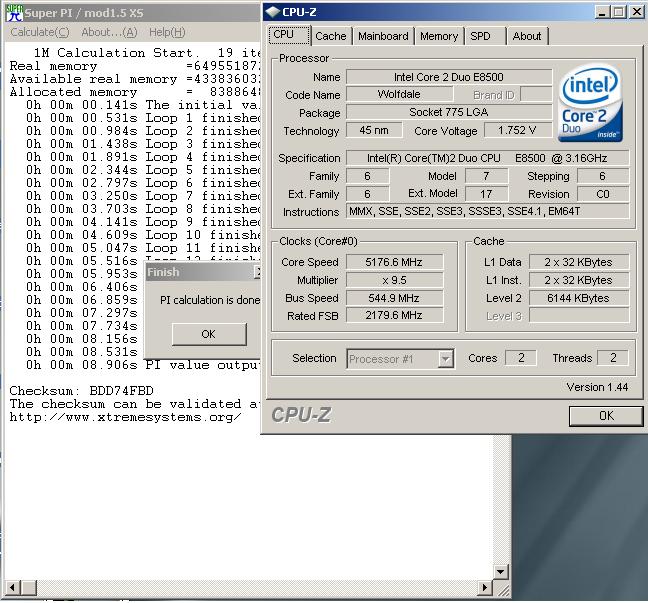This screenshot has height=603, width=648.
Task: Close the CPU-Z window
Action: [637, 12]
